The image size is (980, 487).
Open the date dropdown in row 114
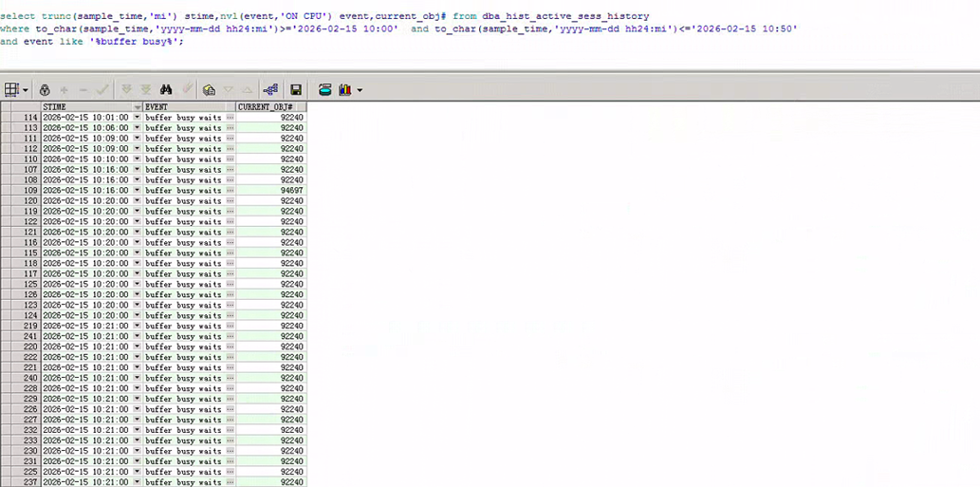point(137,118)
